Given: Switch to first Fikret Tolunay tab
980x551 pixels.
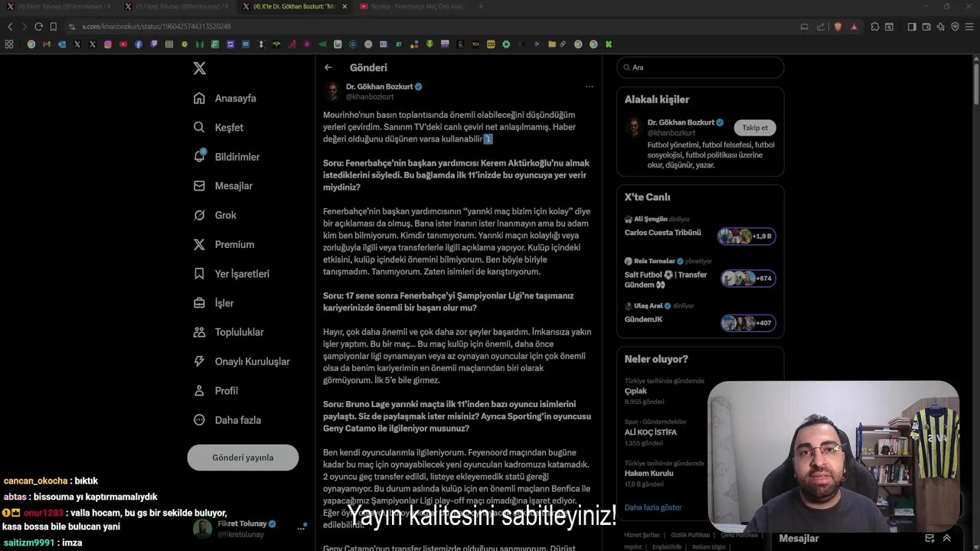Looking at the screenshot, I should (x=60, y=6).
